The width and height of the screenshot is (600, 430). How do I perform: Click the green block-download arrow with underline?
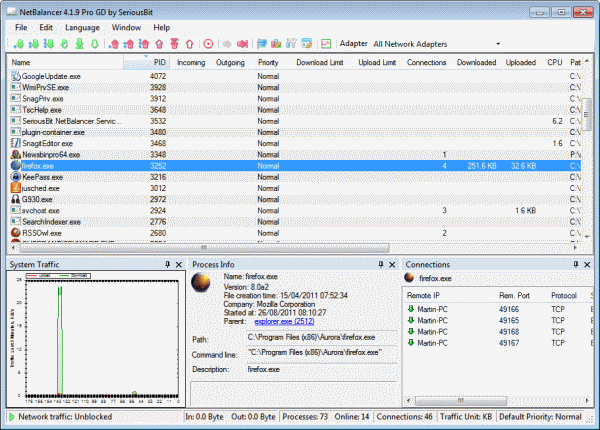pos(80,44)
